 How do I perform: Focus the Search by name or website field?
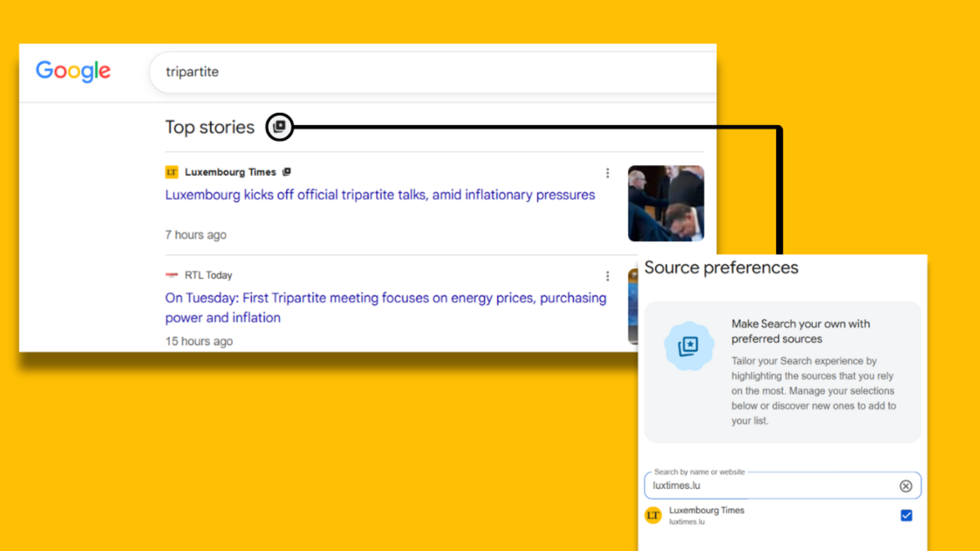click(782, 486)
